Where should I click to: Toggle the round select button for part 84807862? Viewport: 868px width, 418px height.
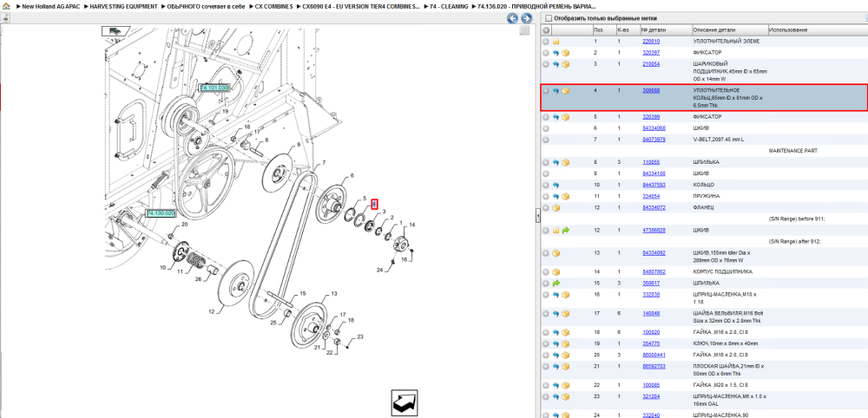point(546,272)
